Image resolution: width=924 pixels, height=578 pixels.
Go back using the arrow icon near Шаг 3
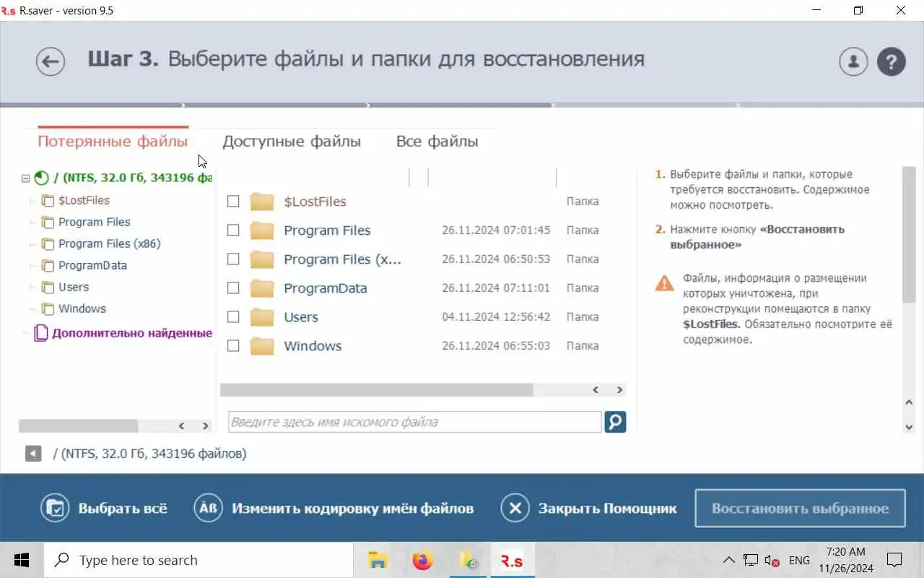(51, 61)
